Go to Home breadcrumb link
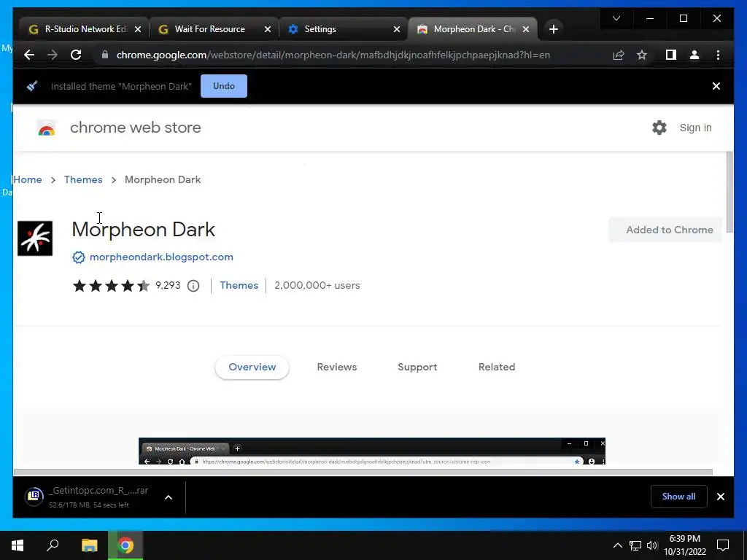This screenshot has width=747, height=560. (28, 179)
